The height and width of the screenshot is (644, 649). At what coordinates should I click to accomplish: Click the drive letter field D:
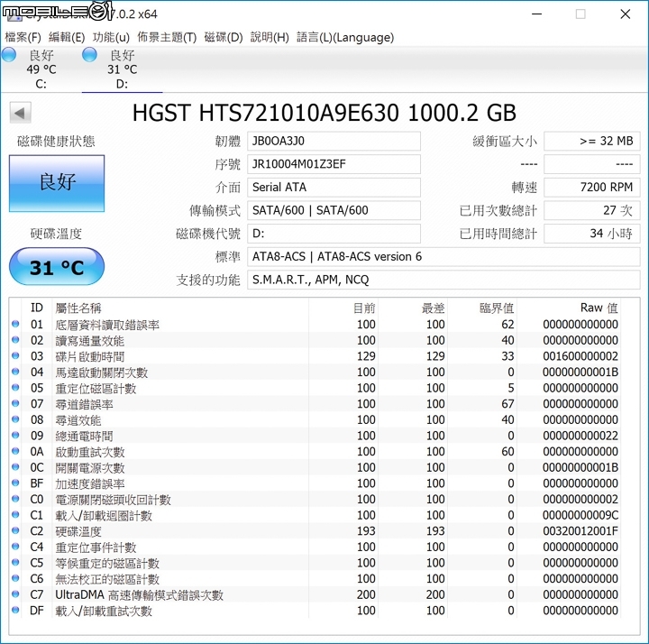coord(334,234)
